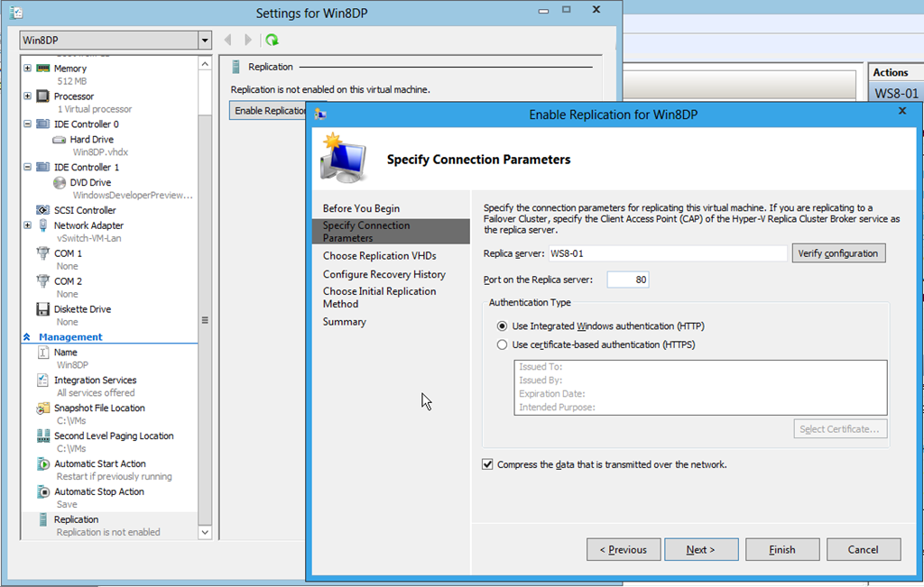The height and width of the screenshot is (587, 924).
Task: Click the Second Level Paging Location icon
Action: (43, 436)
